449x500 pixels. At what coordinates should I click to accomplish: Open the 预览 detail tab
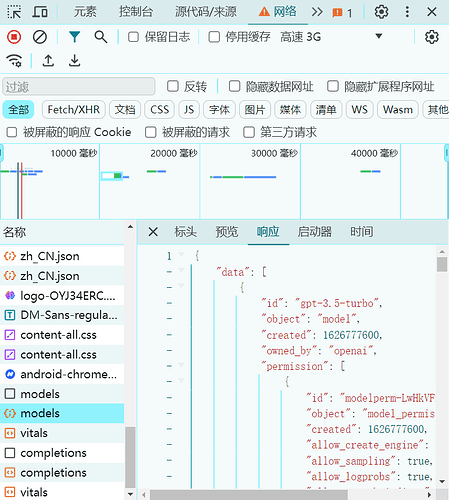click(x=227, y=232)
